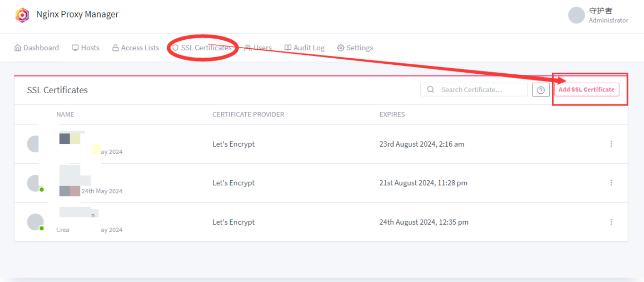The width and height of the screenshot is (644, 282).
Task: Click the administrator profile avatar
Action: click(x=576, y=15)
